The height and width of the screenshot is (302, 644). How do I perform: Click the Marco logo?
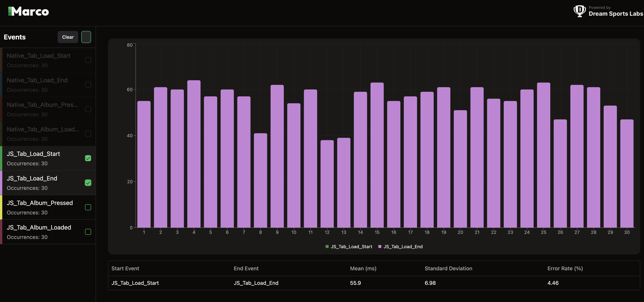[x=29, y=12]
